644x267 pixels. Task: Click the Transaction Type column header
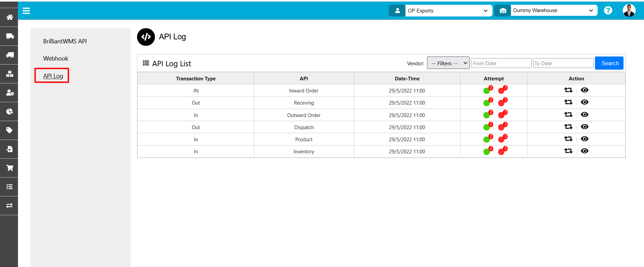[196, 78]
